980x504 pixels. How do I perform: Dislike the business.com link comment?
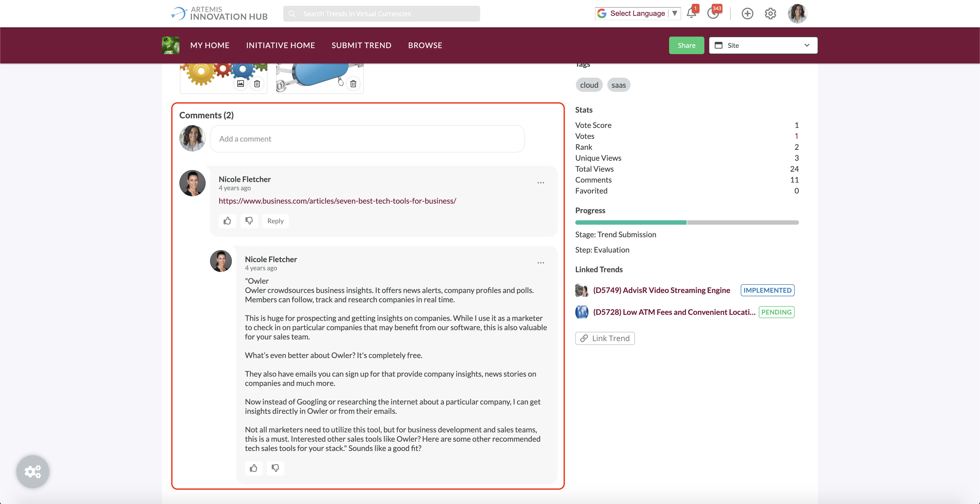coord(249,221)
